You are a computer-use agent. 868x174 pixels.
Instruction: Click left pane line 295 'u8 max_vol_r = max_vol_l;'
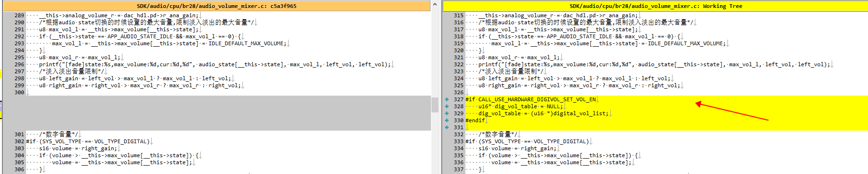80,57
